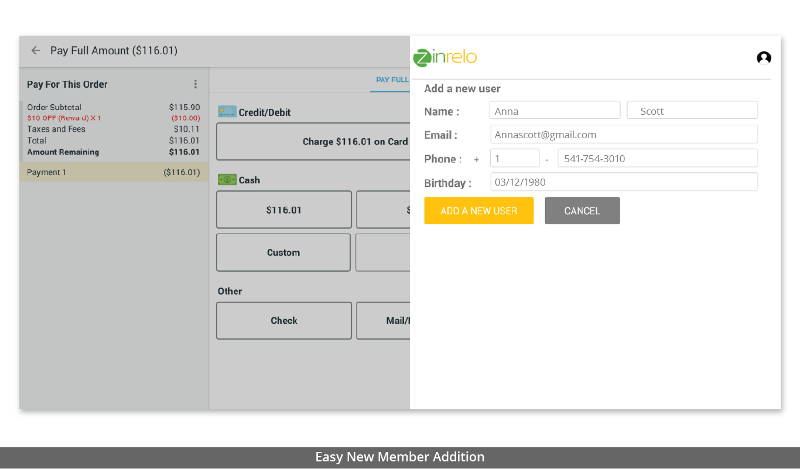Select the $116.01 cash amount button
800x469 pixels.
coord(284,210)
